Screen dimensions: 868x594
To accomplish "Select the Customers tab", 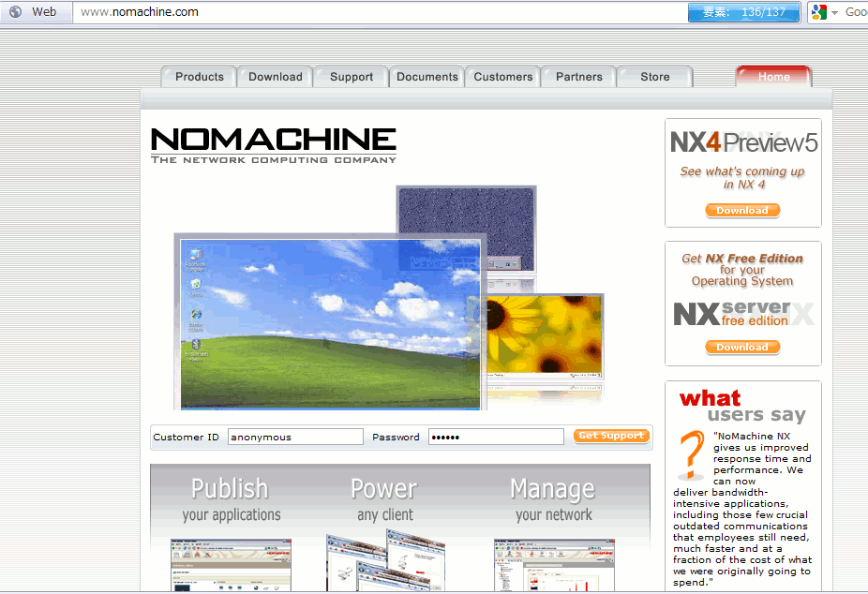I will point(503,77).
